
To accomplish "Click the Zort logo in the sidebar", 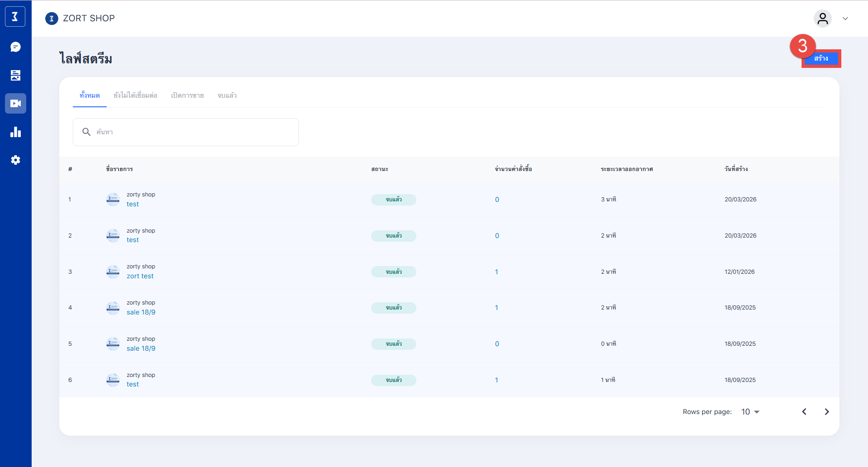I will pyautogui.click(x=15, y=17).
